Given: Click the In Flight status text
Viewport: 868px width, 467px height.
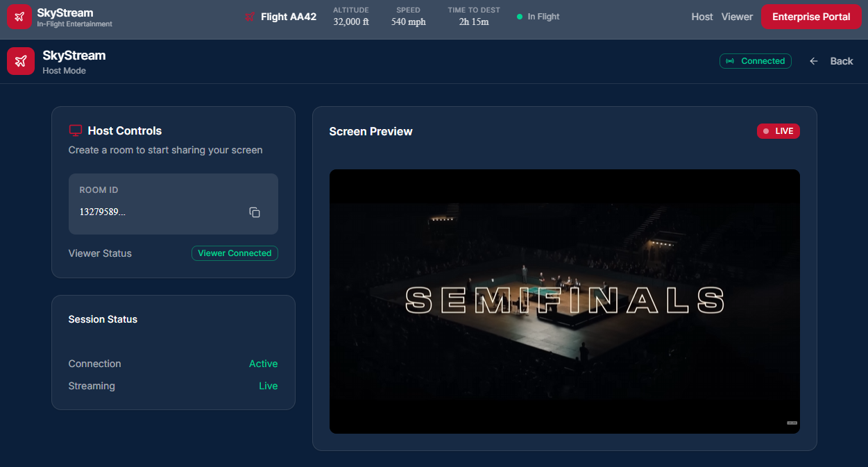Looking at the screenshot, I should point(543,17).
